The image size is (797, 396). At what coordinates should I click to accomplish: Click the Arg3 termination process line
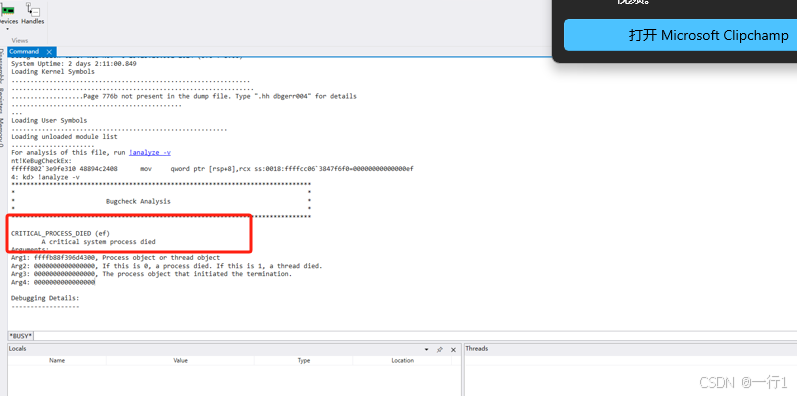pos(151,274)
